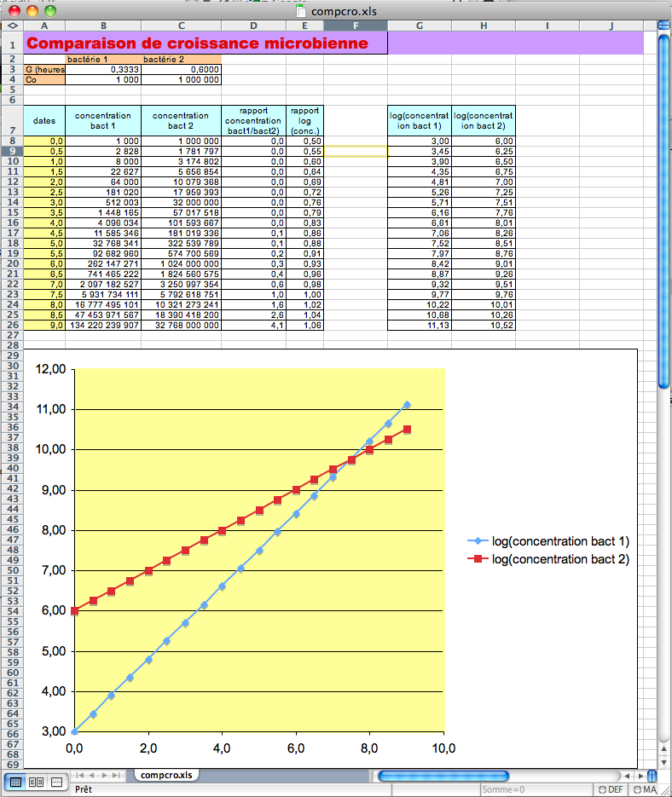The height and width of the screenshot is (797, 672).
Task: Go to last sheet tab arrow
Action: (x=118, y=776)
